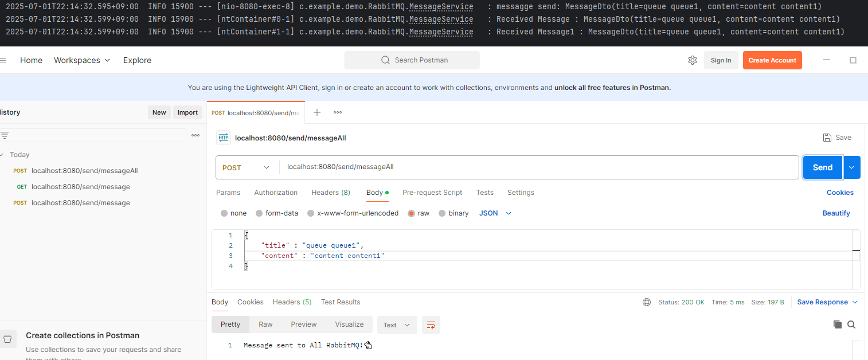Click the Import button
868x360 pixels.
tap(187, 112)
